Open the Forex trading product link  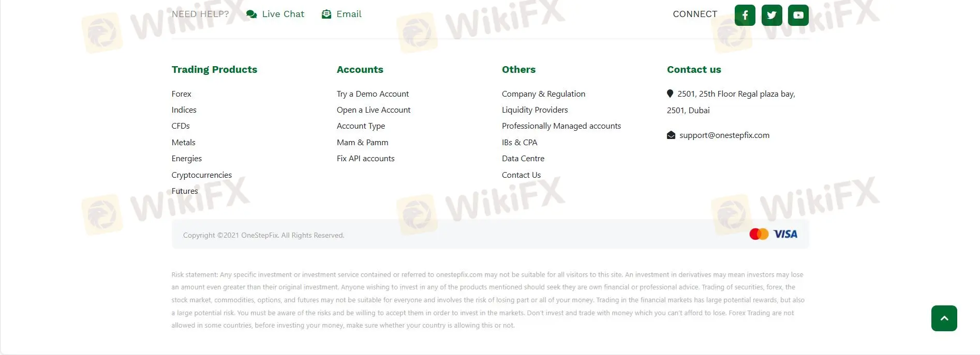coord(182,94)
